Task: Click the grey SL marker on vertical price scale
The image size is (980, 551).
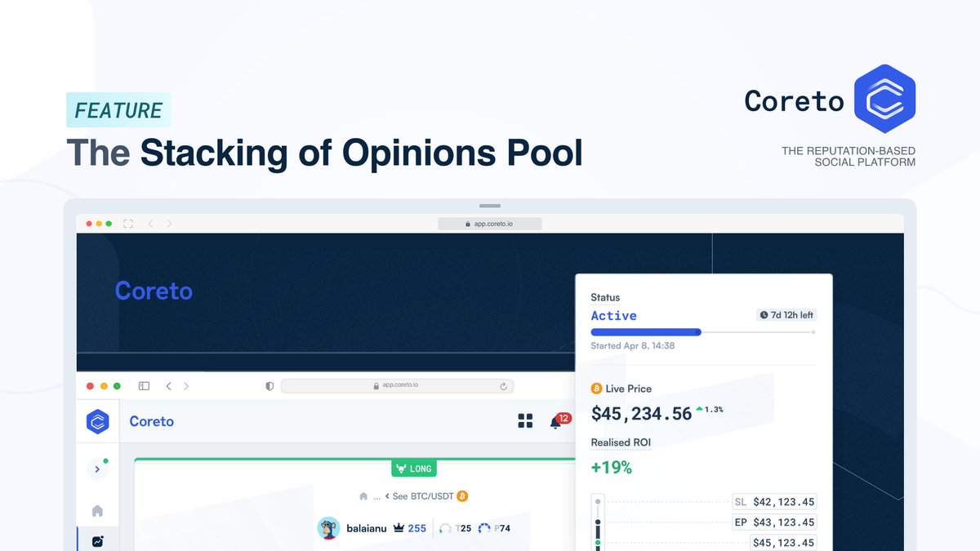Action: pyautogui.click(x=598, y=502)
